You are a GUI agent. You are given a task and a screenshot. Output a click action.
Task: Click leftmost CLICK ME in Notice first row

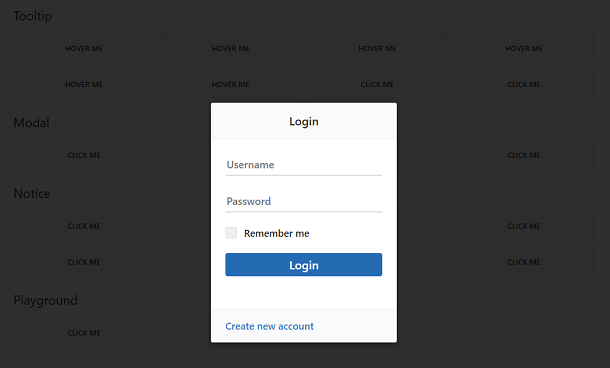(84, 226)
